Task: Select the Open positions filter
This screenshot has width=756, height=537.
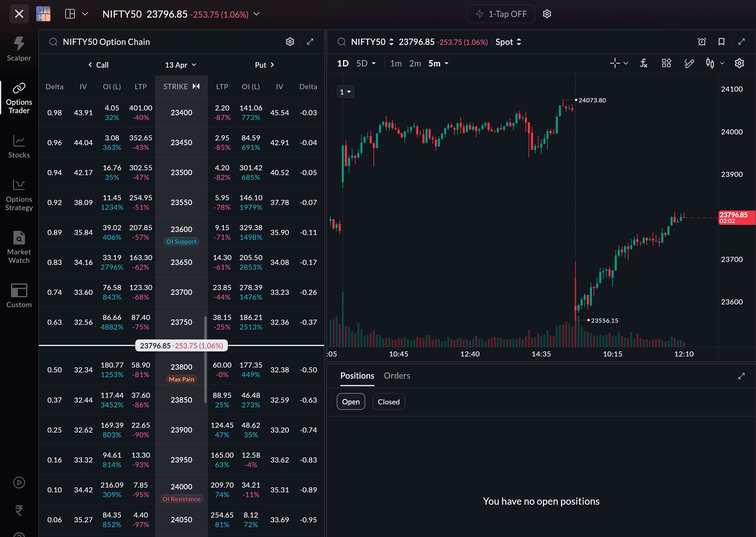Action: tap(351, 401)
